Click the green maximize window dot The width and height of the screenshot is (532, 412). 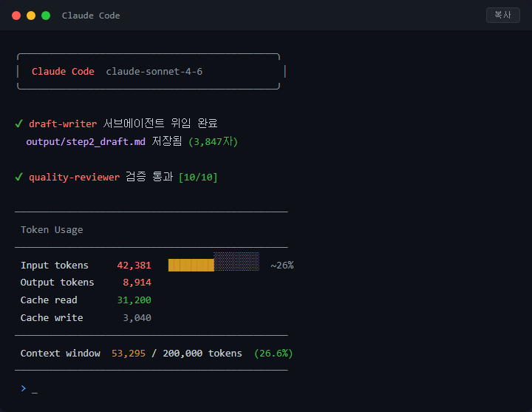46,16
